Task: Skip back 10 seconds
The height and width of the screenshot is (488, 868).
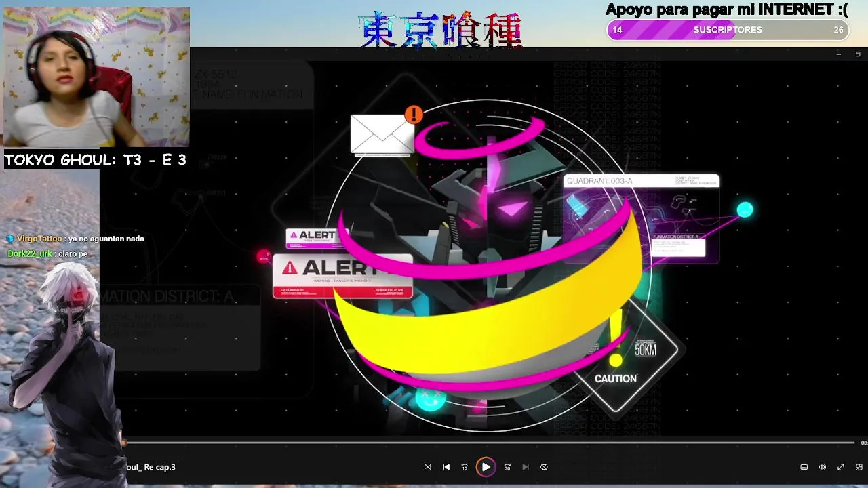Action: pos(465,467)
